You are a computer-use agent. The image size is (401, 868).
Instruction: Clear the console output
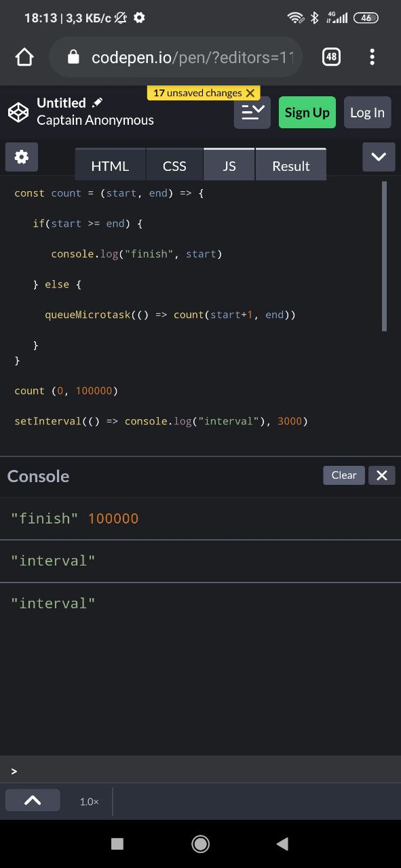tap(344, 475)
